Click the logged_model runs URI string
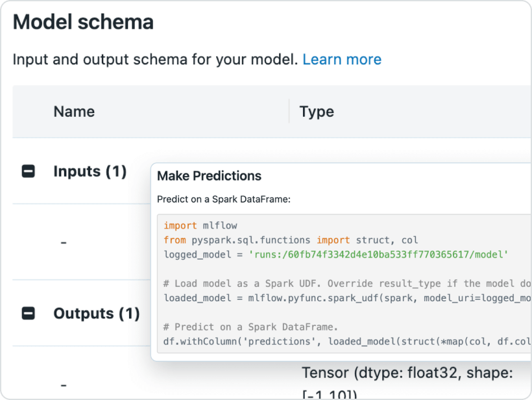Image resolution: width=532 pixels, height=400 pixels. tap(379, 255)
